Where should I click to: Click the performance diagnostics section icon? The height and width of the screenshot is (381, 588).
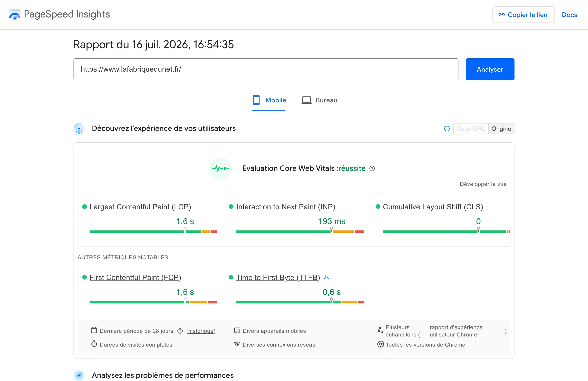point(79,375)
